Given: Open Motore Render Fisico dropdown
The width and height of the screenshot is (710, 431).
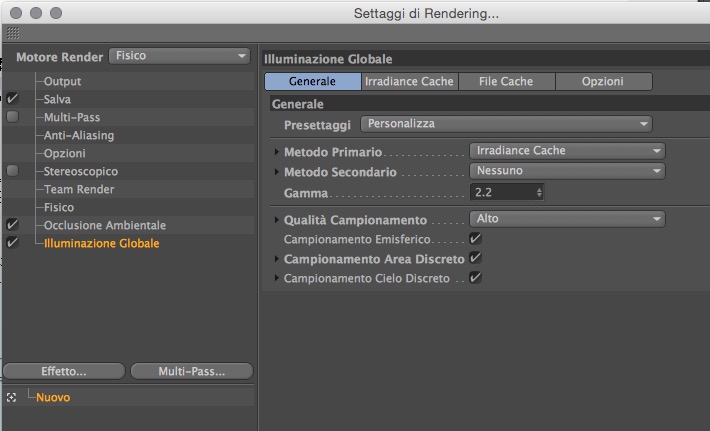Looking at the screenshot, I should click(179, 56).
